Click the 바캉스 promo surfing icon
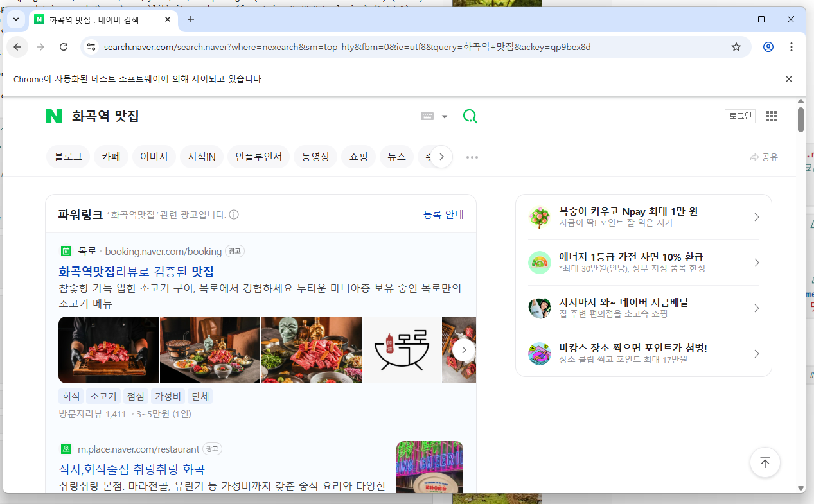Screen dimensions: 814x504 [540, 354]
